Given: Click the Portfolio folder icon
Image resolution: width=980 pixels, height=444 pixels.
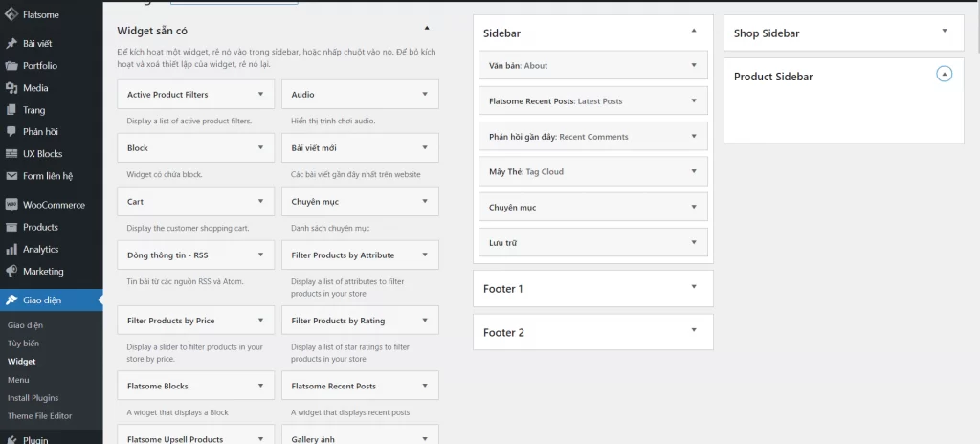Looking at the screenshot, I should (11, 66).
